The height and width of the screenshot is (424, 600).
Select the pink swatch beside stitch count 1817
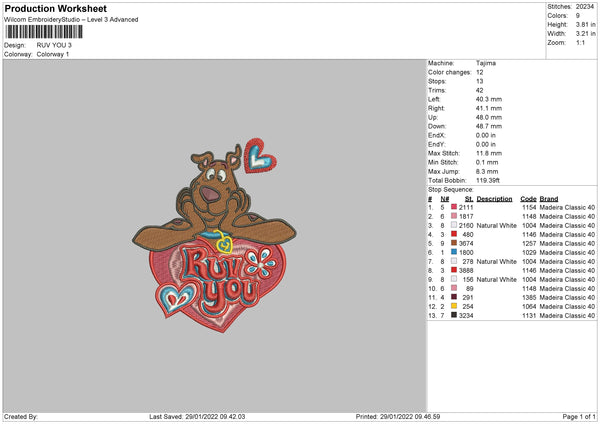(x=454, y=216)
